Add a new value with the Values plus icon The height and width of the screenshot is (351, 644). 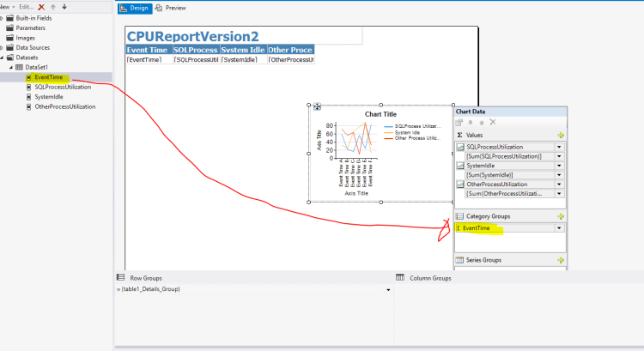(x=560, y=135)
